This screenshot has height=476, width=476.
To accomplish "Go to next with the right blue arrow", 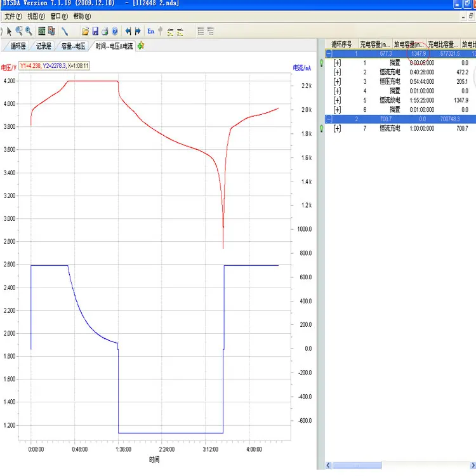I will pyautogui.click(x=138, y=31).
